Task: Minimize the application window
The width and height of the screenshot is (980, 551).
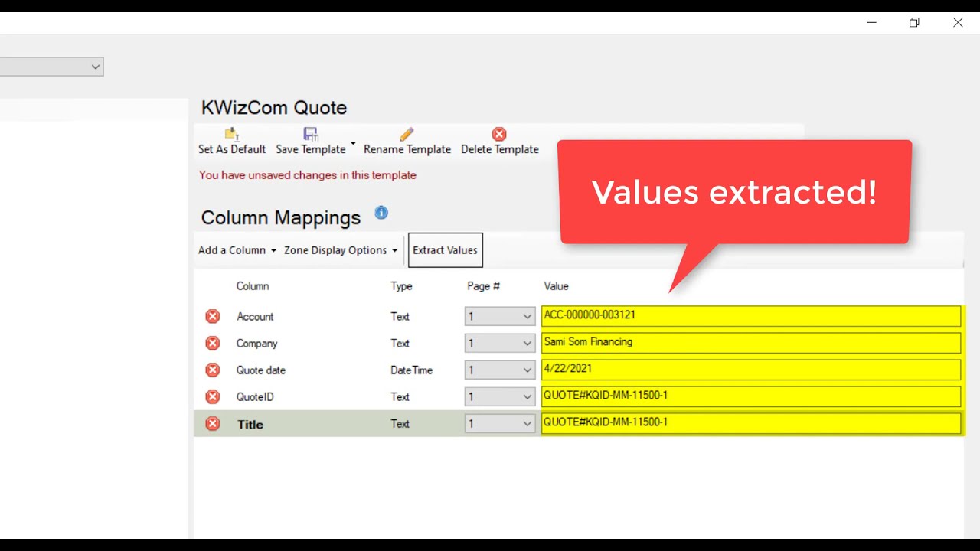Action: click(x=871, y=23)
